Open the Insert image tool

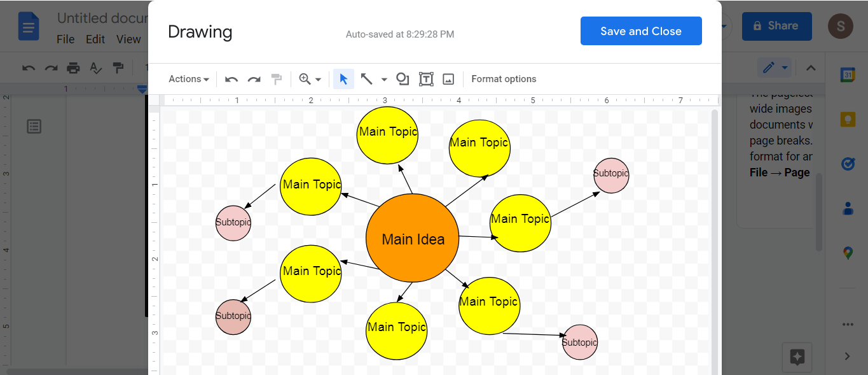click(449, 78)
